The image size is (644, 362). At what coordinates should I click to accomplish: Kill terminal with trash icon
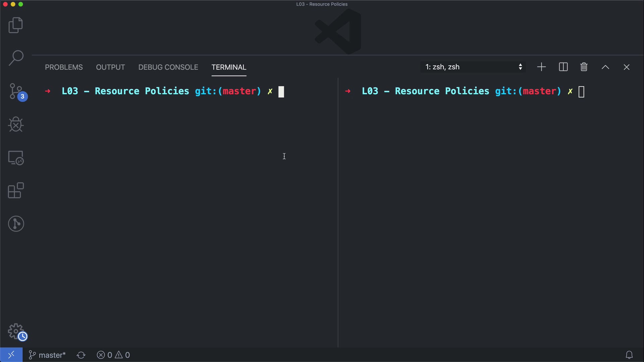pyautogui.click(x=584, y=67)
